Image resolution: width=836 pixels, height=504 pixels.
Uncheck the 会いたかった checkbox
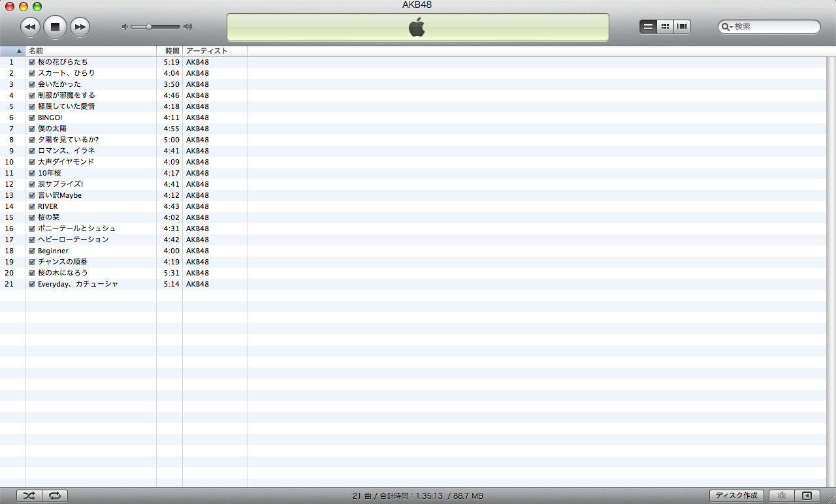point(31,84)
